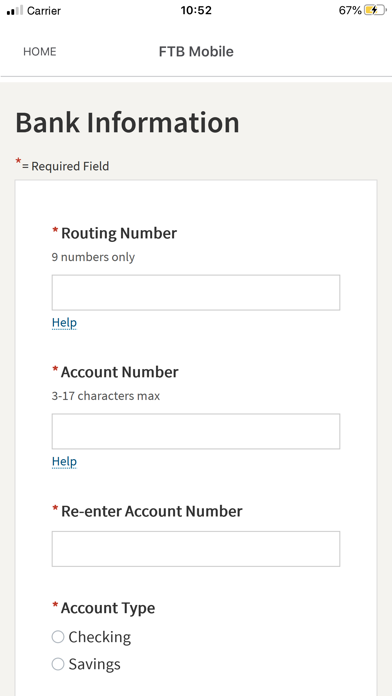Open Help under Account Number field
The image size is (392, 696).
coord(64,462)
